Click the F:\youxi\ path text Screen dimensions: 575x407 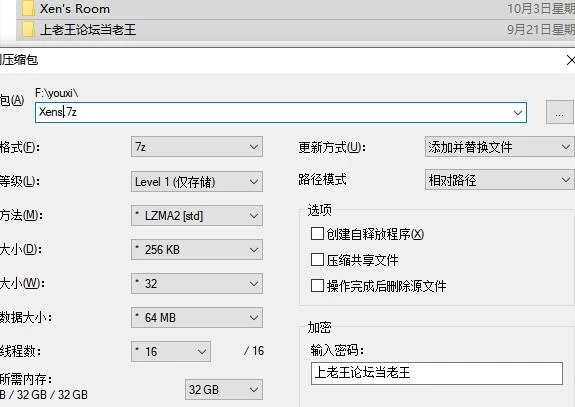57,93
